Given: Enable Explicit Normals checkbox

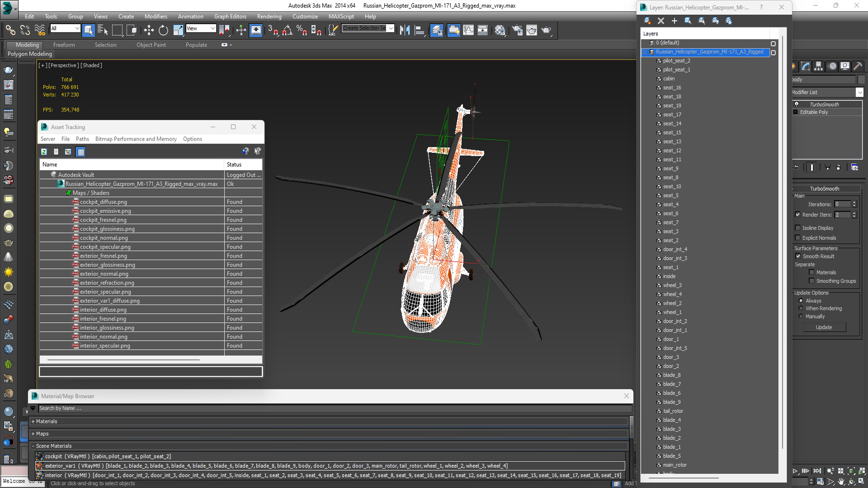Looking at the screenshot, I should [x=797, y=238].
